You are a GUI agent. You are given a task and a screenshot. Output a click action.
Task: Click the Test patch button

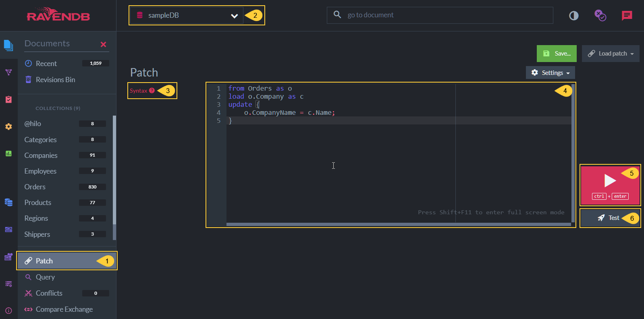click(x=610, y=218)
